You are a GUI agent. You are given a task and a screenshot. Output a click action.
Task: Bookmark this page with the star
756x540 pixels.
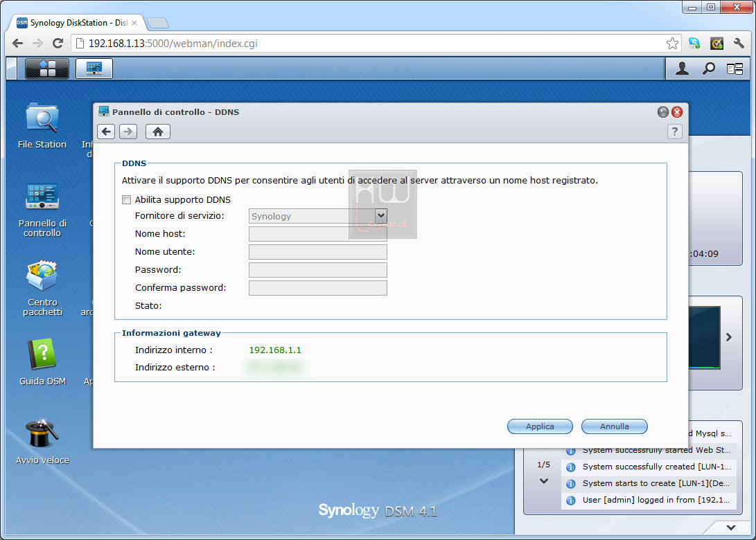[x=672, y=44]
